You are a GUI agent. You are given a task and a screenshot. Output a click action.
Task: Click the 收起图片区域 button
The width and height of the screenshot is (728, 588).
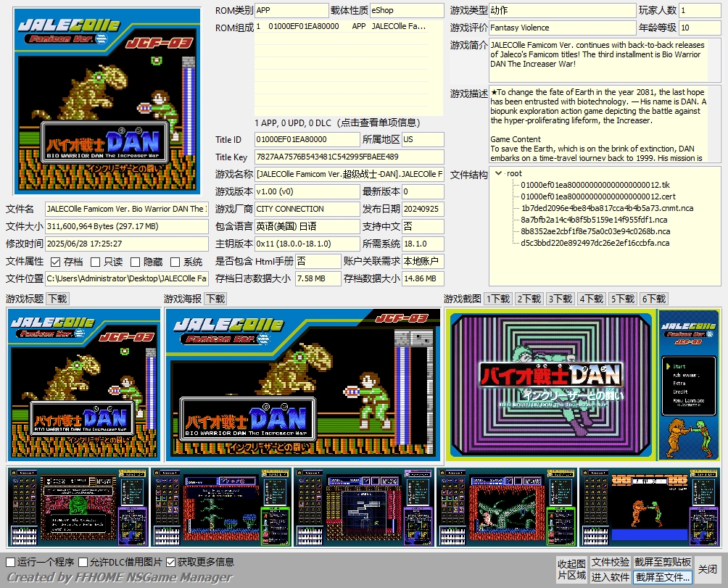571,570
